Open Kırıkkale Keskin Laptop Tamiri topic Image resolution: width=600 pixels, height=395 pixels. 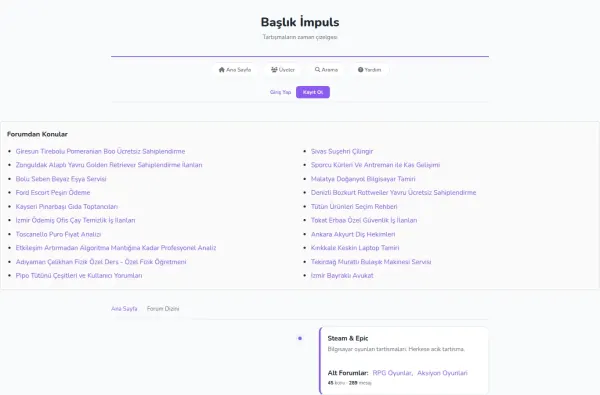click(x=355, y=248)
